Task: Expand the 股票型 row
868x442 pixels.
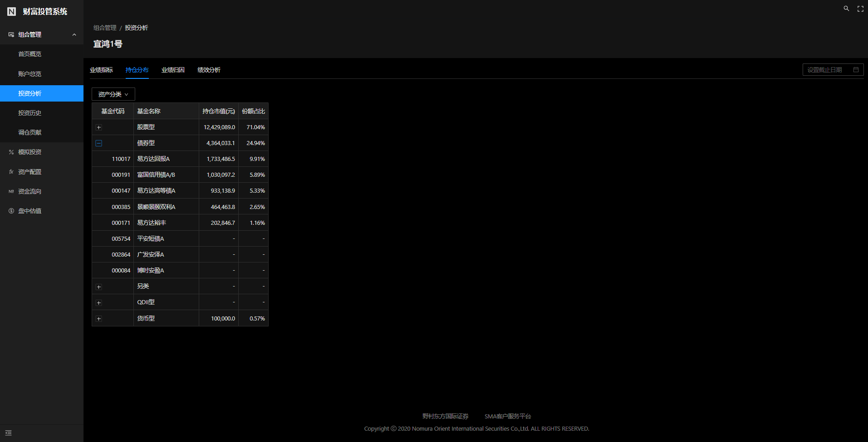Action: click(99, 127)
